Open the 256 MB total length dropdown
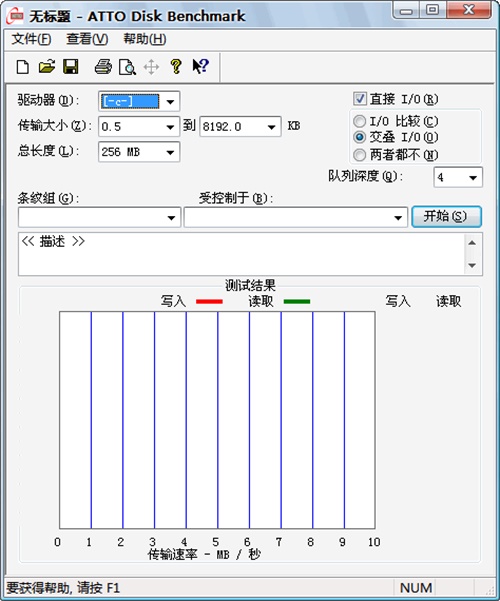The image size is (500, 601). [x=170, y=152]
